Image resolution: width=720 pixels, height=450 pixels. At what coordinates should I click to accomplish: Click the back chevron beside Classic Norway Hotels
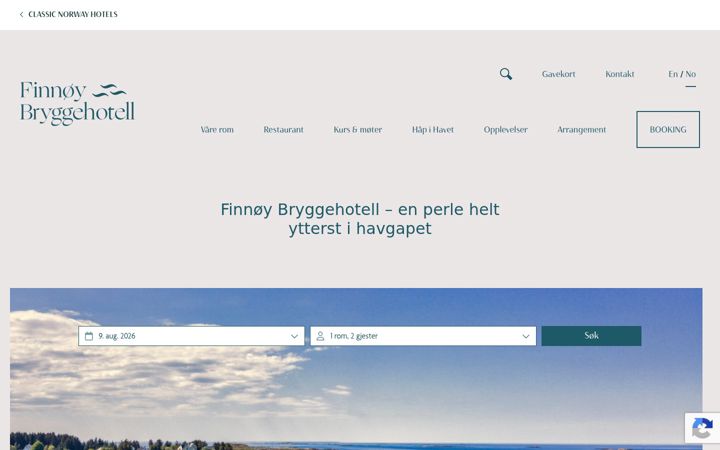click(x=21, y=15)
